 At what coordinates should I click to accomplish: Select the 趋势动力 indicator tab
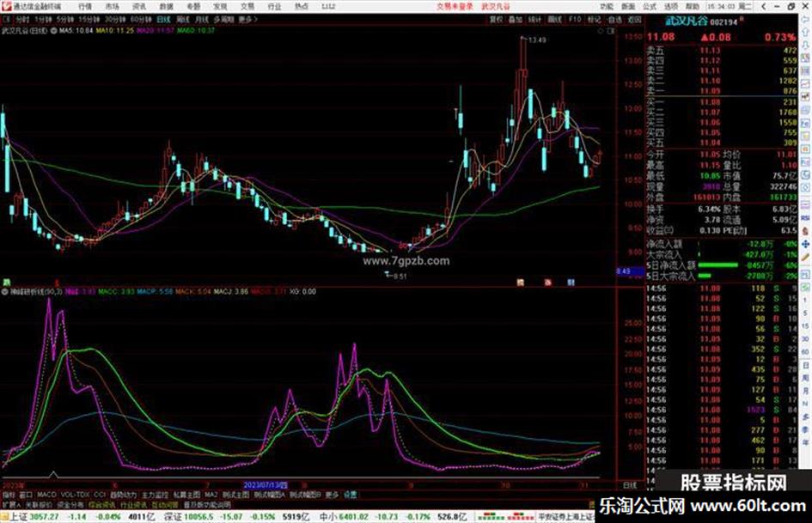[x=123, y=495]
